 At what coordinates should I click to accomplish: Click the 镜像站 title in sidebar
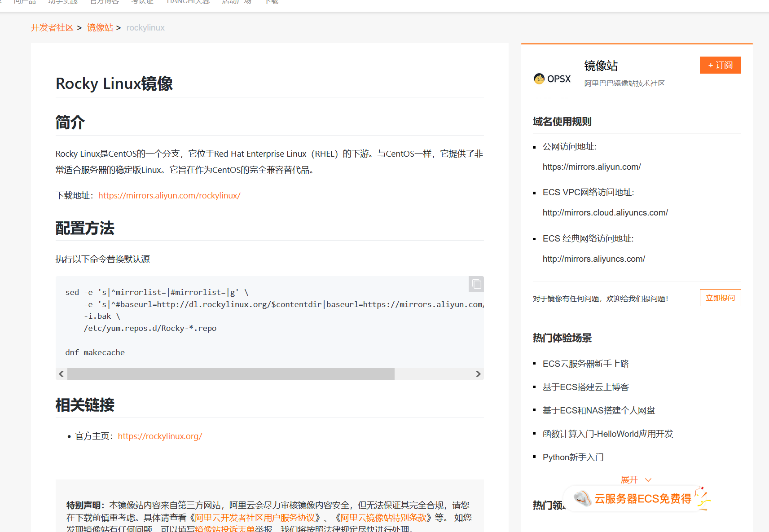pos(601,66)
